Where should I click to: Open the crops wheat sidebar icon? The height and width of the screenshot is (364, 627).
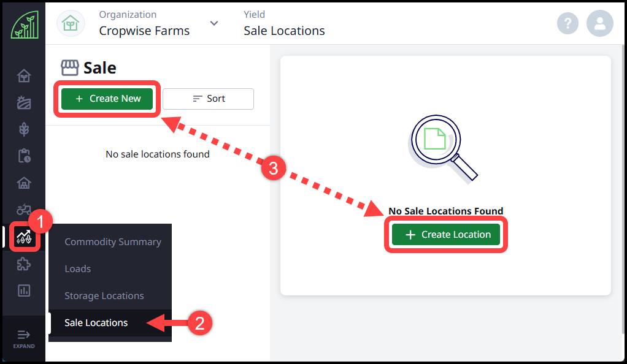click(x=24, y=129)
